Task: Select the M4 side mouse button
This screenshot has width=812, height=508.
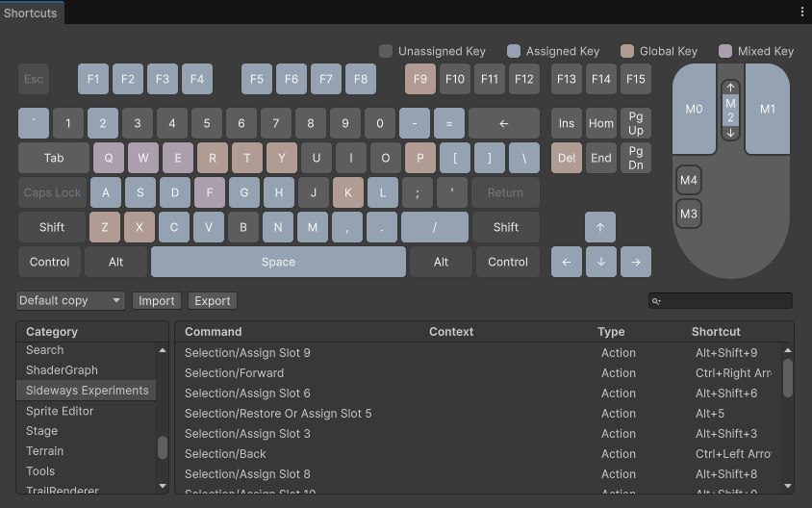Action: [688, 180]
